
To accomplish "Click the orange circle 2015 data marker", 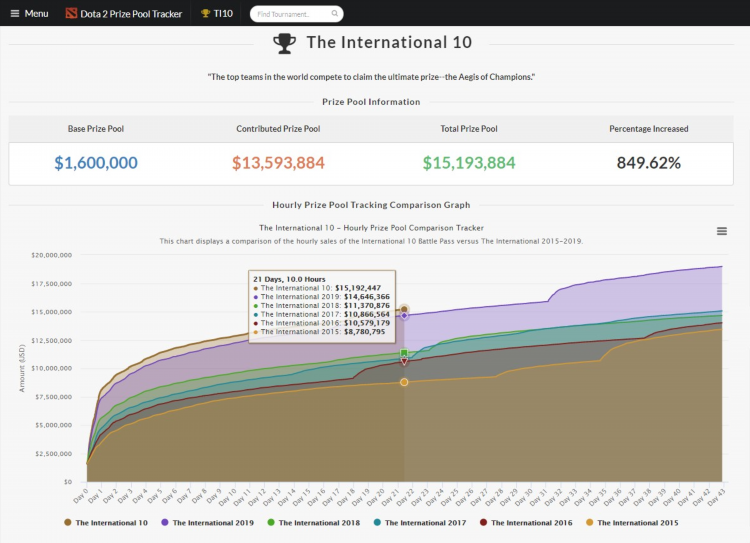I will pos(404,382).
